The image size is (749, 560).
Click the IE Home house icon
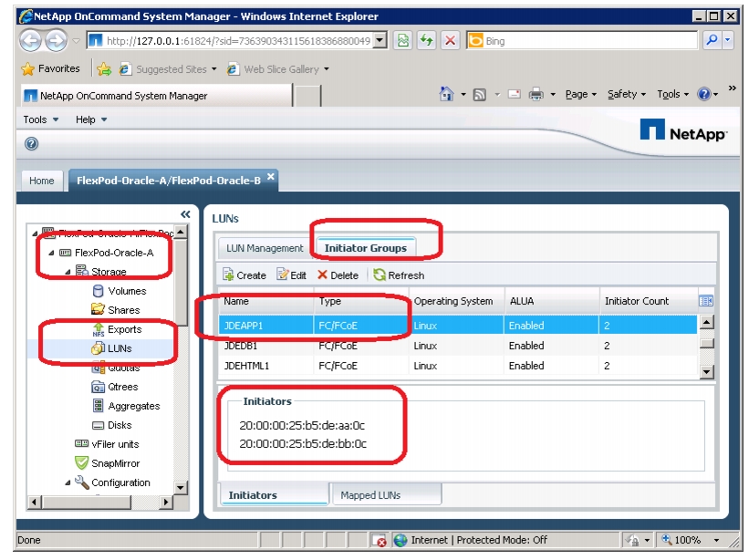click(446, 94)
